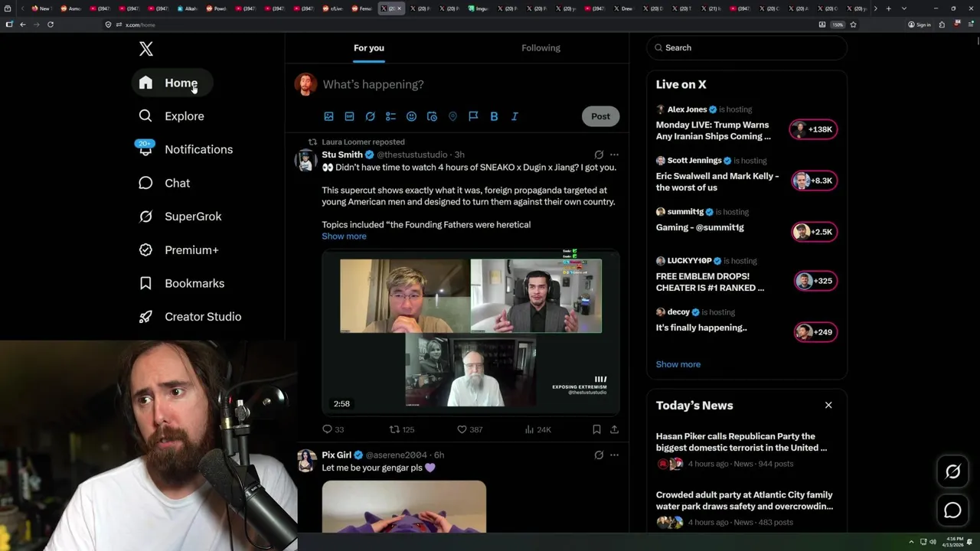
Task: Open more options on Stu Smith's post
Action: coord(614,155)
